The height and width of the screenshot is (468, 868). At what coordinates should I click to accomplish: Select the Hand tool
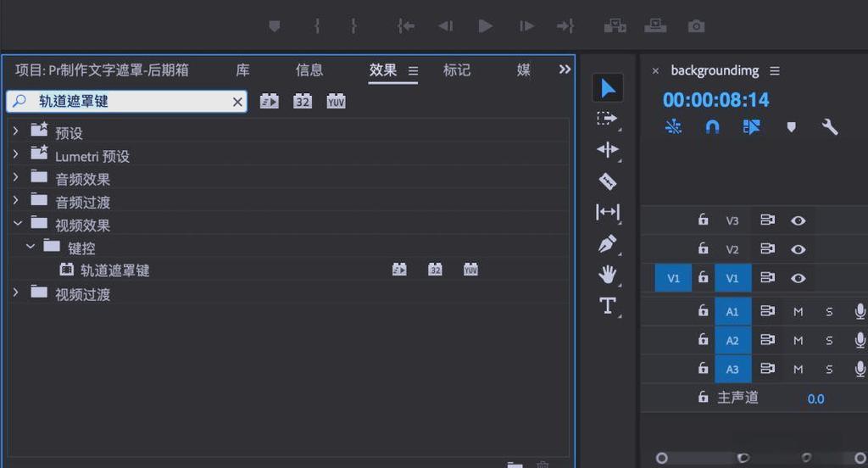(x=607, y=275)
